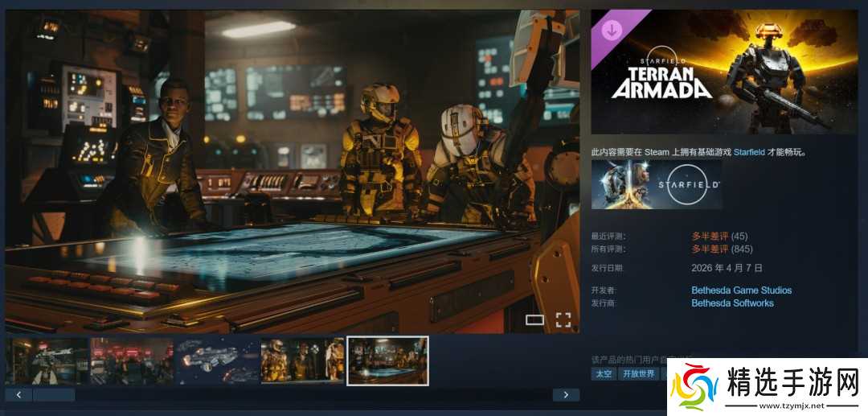Open the Bethesda Softworks publisher link
The image size is (868, 416).
[x=732, y=303]
